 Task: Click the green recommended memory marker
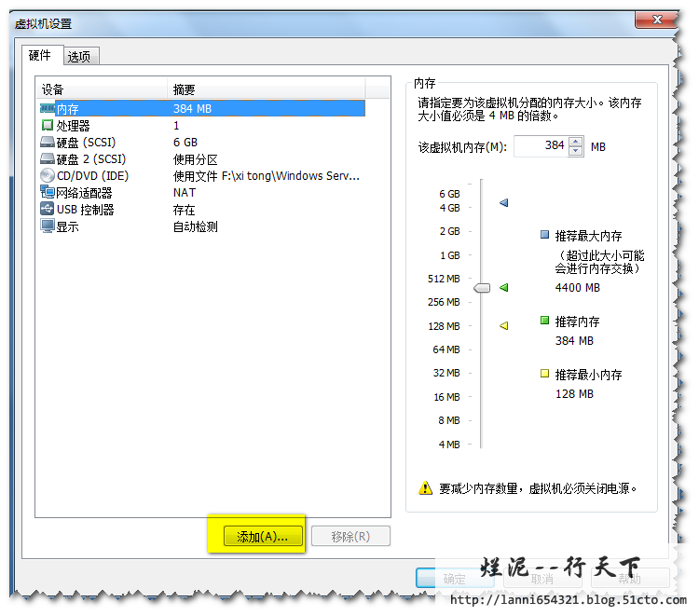[x=504, y=288]
